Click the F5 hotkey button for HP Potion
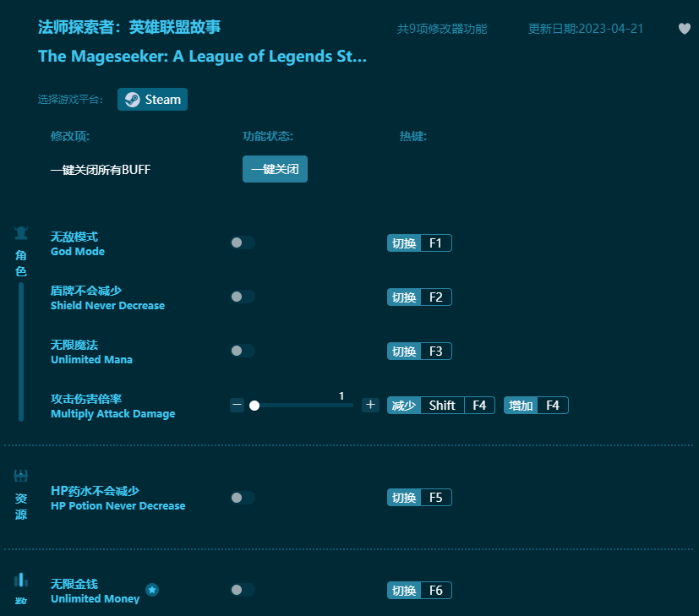This screenshot has width=699, height=616. [x=418, y=497]
